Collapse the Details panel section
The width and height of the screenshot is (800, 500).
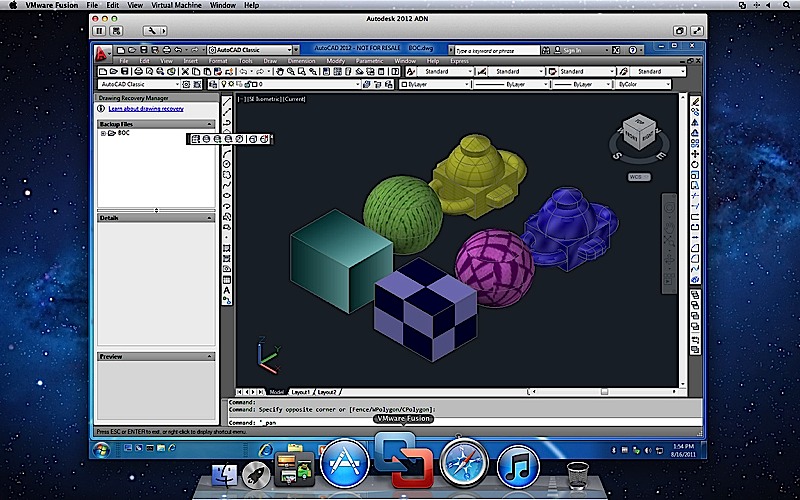(x=209, y=217)
